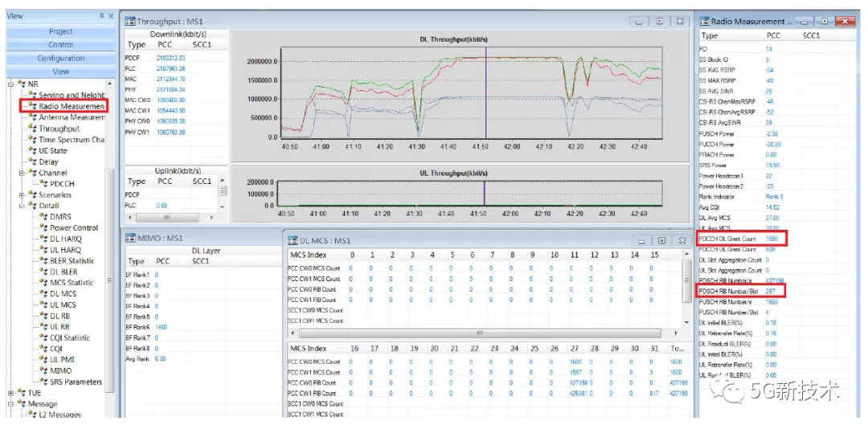Open the Control section button
The width and height of the screenshot is (868, 429).
click(60, 45)
